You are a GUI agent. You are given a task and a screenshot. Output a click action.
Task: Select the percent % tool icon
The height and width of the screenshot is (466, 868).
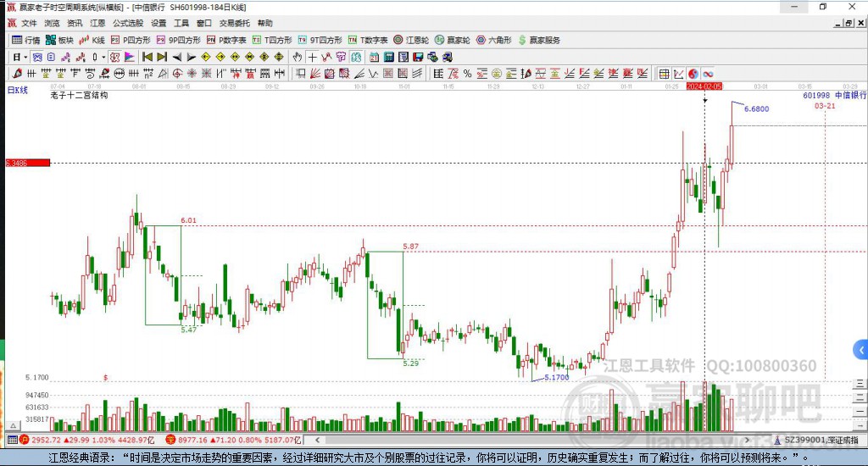point(467,73)
